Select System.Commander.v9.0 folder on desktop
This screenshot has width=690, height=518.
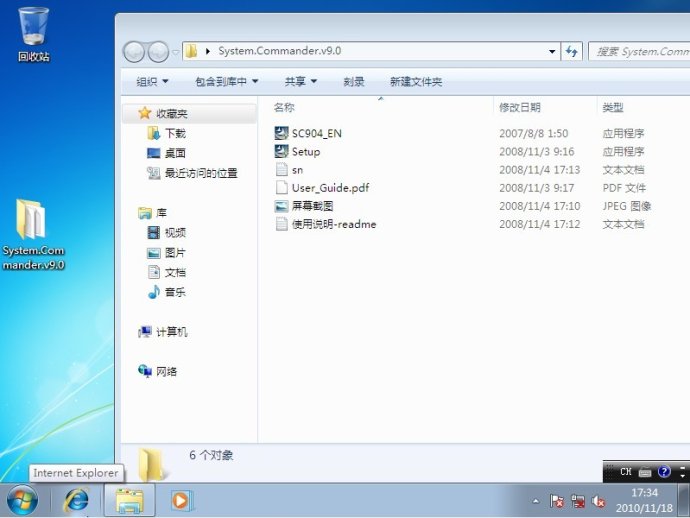(x=33, y=234)
